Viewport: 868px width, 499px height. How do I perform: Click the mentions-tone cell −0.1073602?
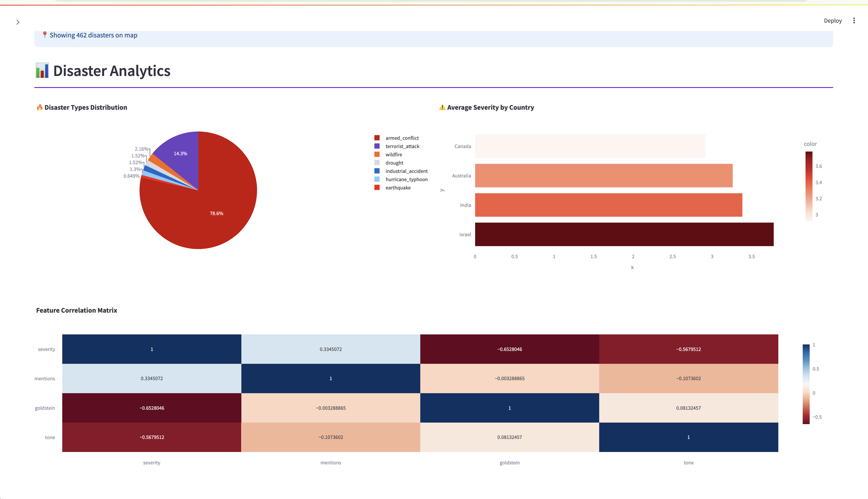pyautogui.click(x=688, y=378)
